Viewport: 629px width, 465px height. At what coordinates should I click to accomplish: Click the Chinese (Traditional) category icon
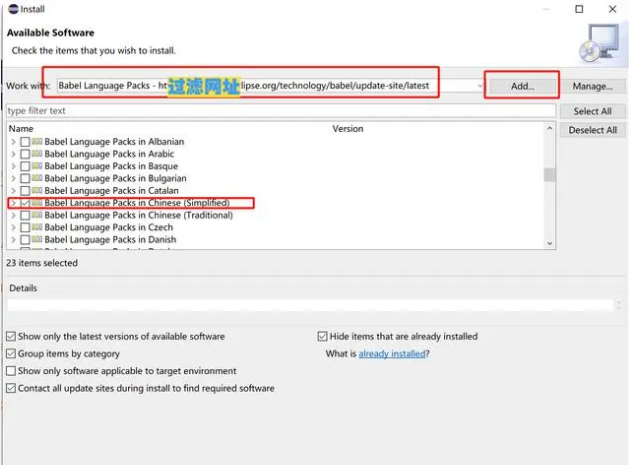(37, 215)
